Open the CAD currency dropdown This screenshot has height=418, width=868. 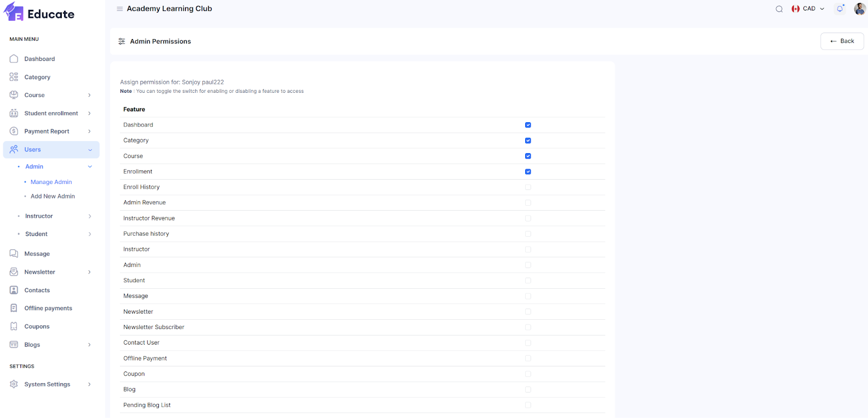[x=808, y=9]
